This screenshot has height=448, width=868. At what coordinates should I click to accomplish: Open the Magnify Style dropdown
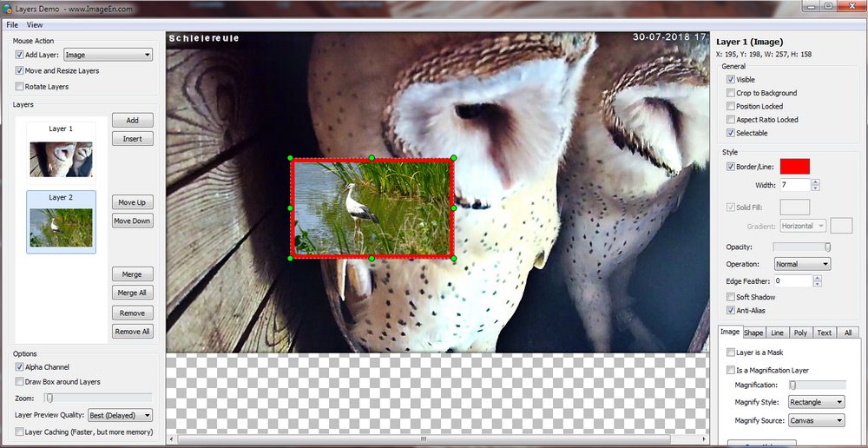pos(817,402)
